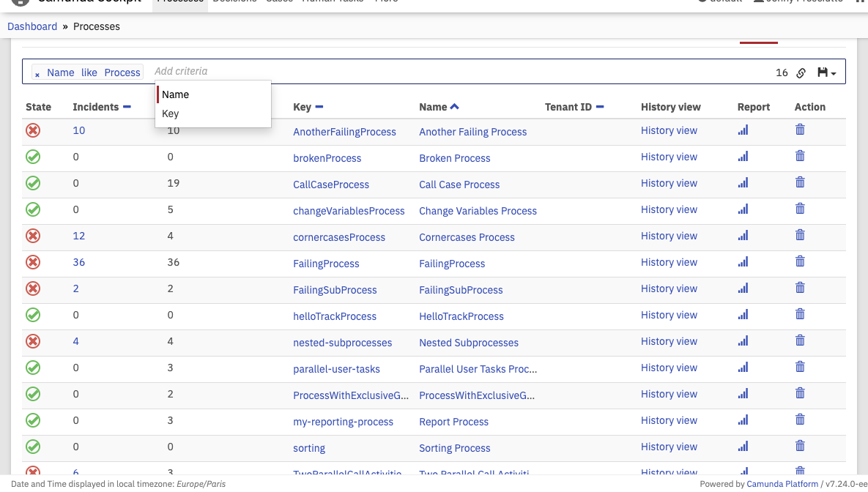Click green state icon for CallCaseProcess
The height and width of the screenshot is (492, 868).
(33, 183)
